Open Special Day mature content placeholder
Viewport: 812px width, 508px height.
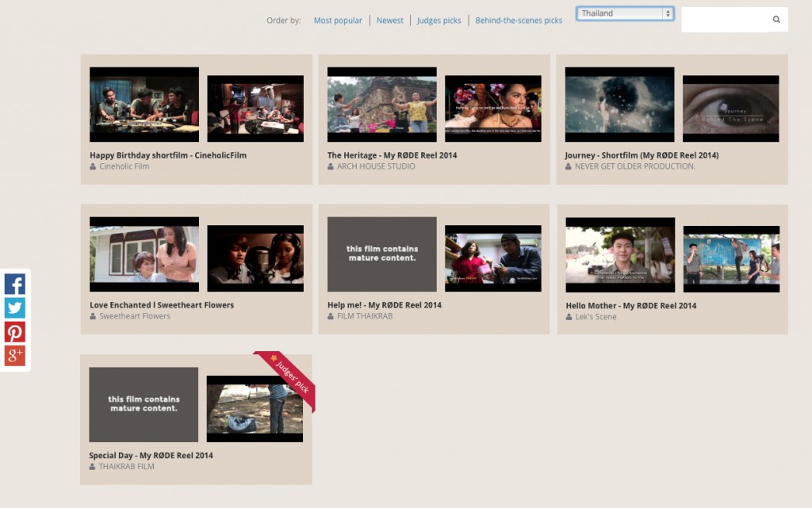pos(144,404)
